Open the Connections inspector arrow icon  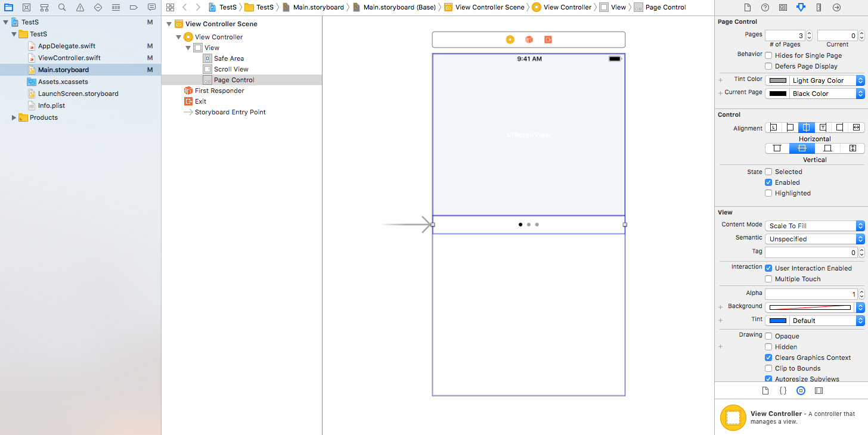(x=836, y=7)
